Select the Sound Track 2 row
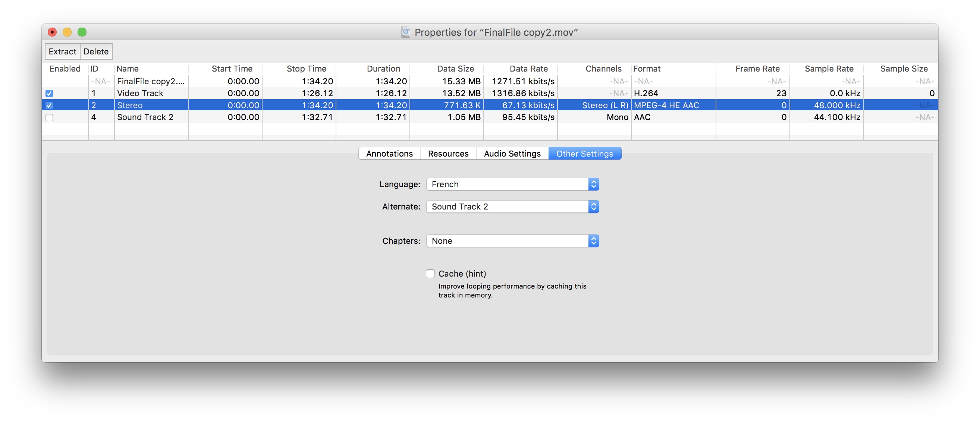Image resolution: width=980 pixels, height=422 pixels. pos(145,117)
